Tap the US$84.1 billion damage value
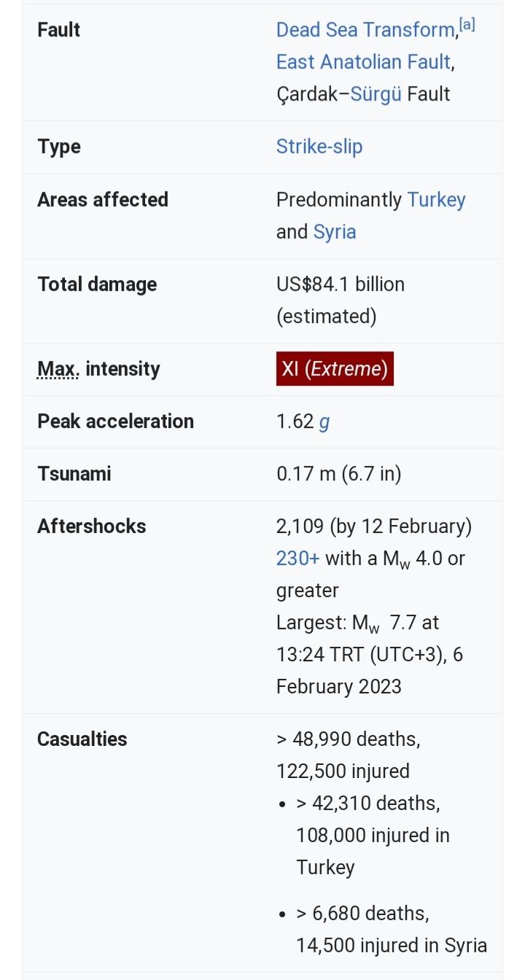Viewport: 525px width, 980px height. (340, 284)
